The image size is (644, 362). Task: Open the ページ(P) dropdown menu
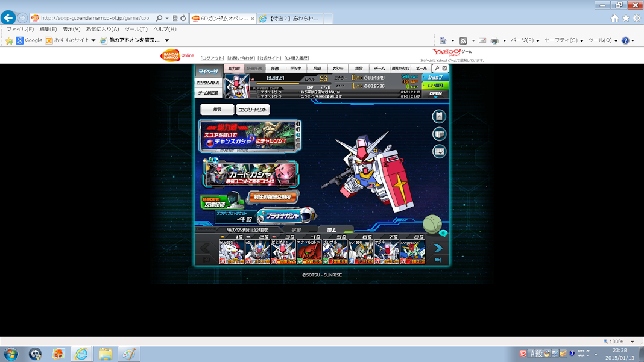coord(525,40)
